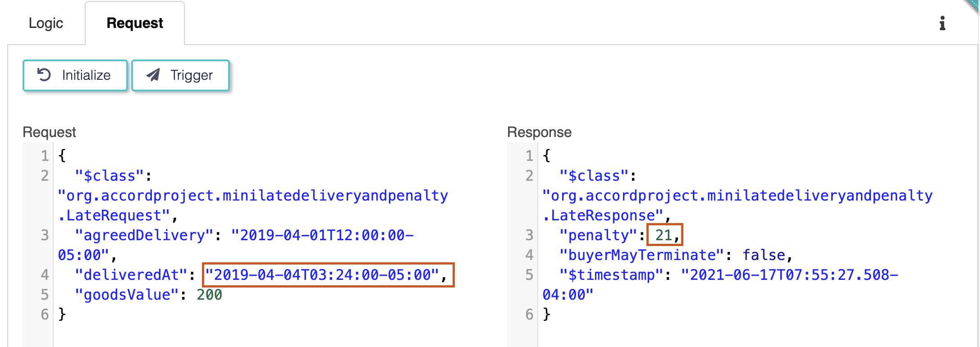
Task: Click the Response heading label
Action: (539, 132)
